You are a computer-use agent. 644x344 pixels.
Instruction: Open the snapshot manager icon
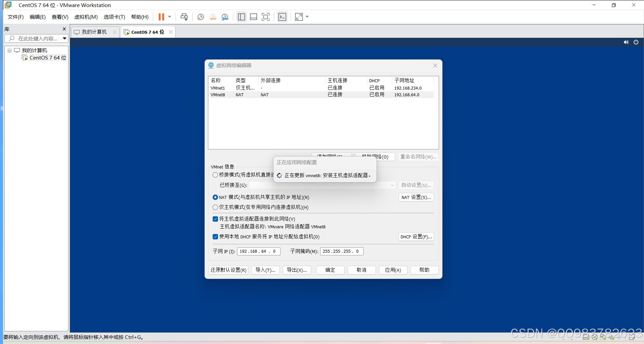point(225,17)
